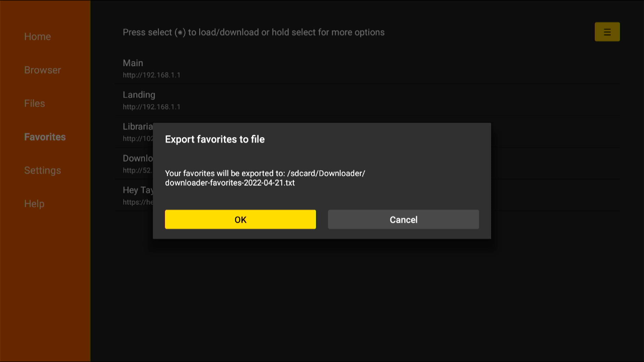The width and height of the screenshot is (644, 362).
Task: Cancel the export favorites dialog
Action: pos(403,220)
